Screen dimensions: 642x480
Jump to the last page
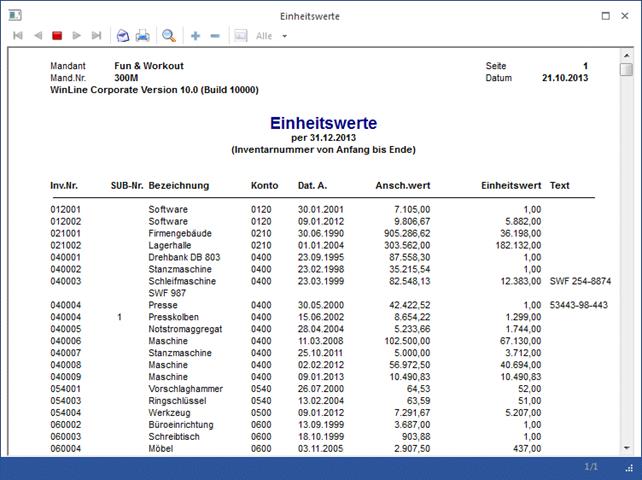[97, 36]
